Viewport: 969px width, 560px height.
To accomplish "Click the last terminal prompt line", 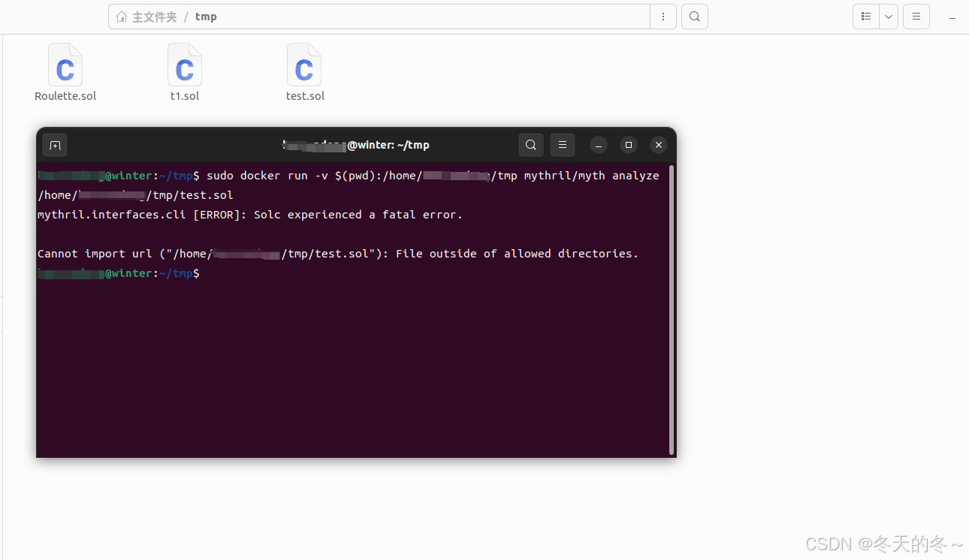I will (x=119, y=273).
